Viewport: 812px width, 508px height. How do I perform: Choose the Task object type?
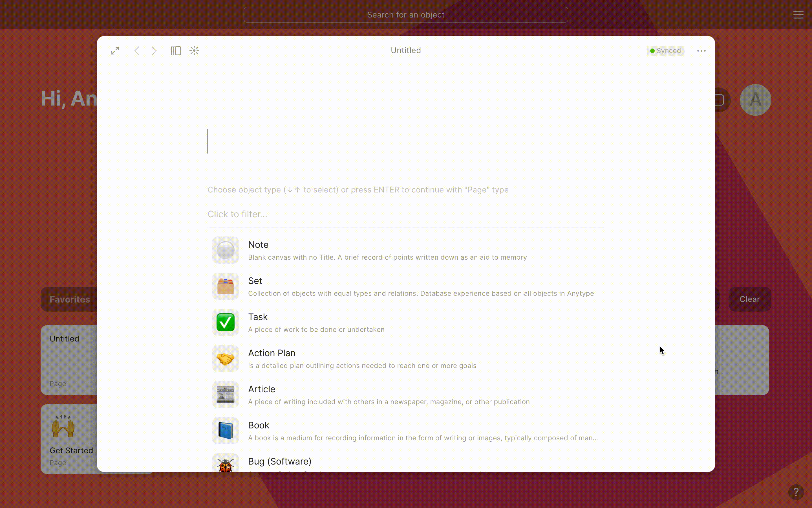click(x=406, y=322)
